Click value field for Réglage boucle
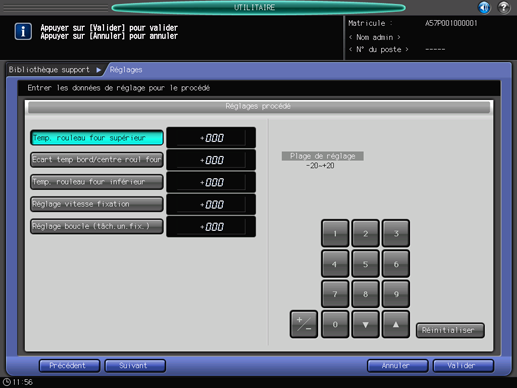517x388 pixels. coord(211,226)
